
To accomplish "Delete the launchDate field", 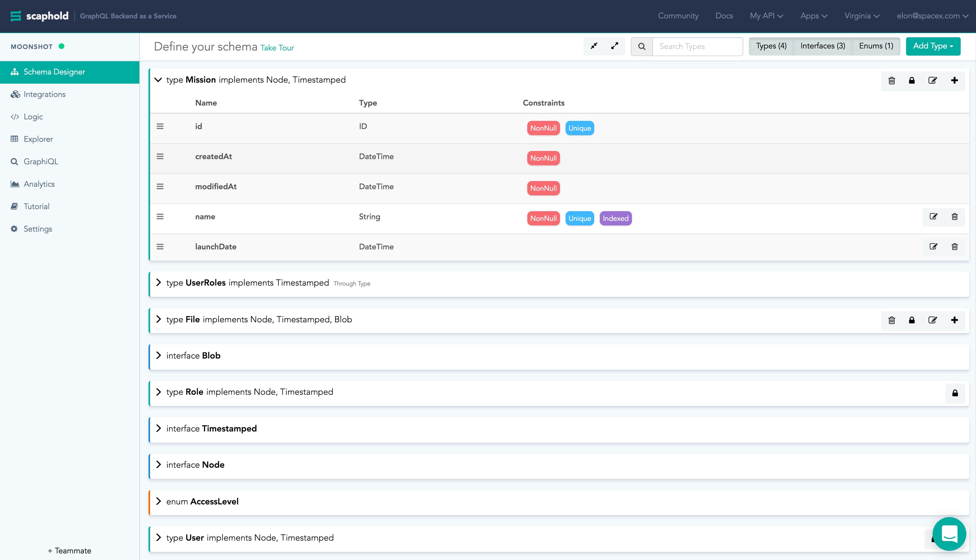I will click(x=955, y=247).
